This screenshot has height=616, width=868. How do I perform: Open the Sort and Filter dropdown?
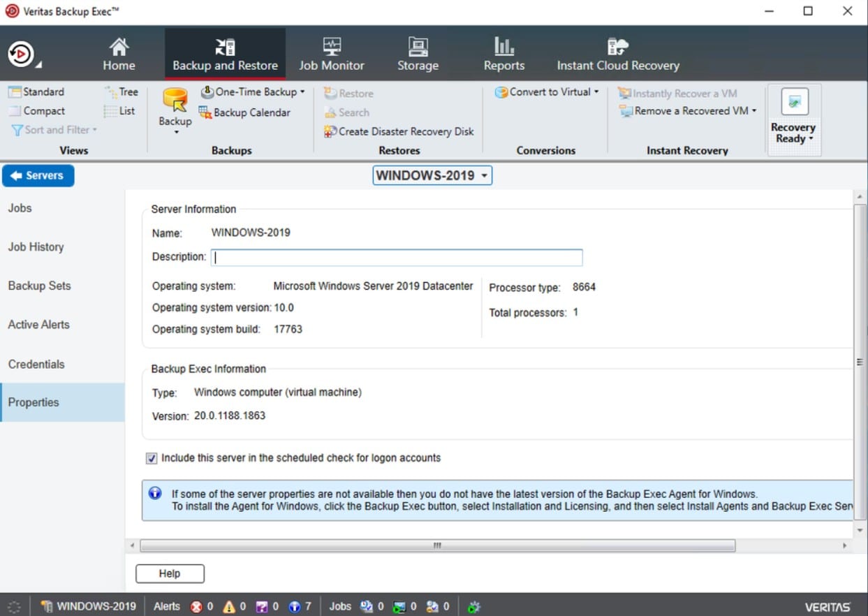[52, 130]
